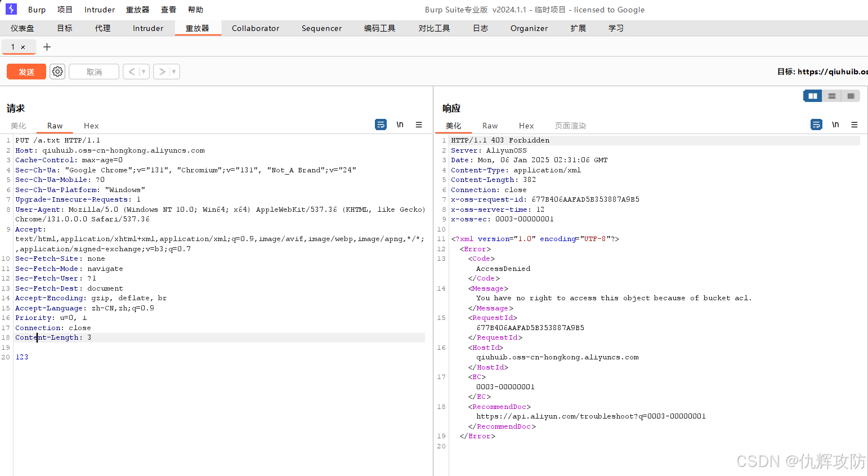Click the PUT /a.txt HTTP/1.1 request line
This screenshot has height=476, width=868.
(x=58, y=140)
